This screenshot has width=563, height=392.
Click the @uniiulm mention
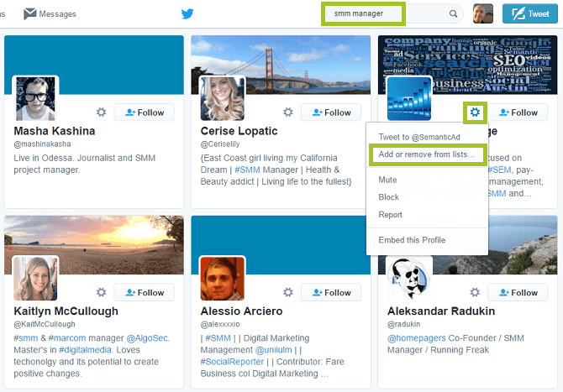(274, 350)
